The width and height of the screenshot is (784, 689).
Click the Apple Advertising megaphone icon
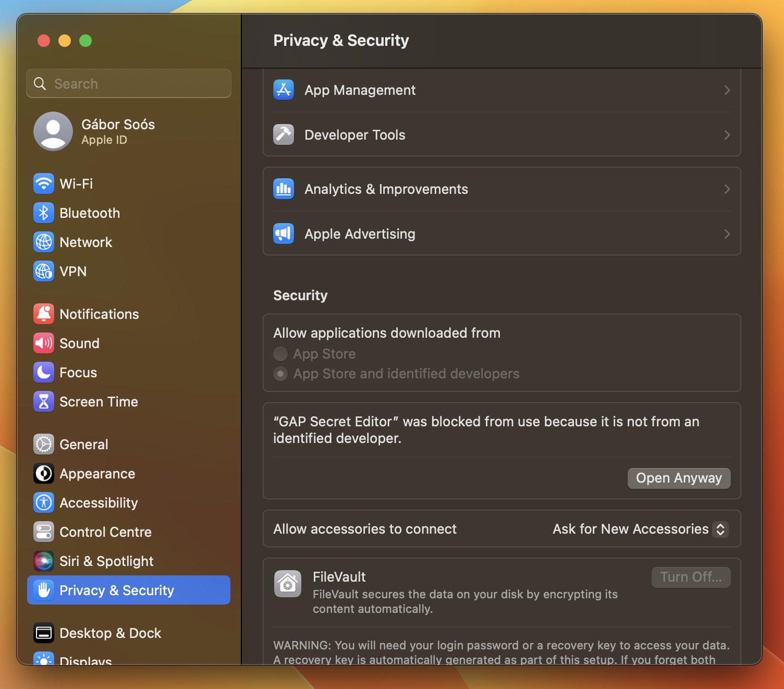pos(284,233)
